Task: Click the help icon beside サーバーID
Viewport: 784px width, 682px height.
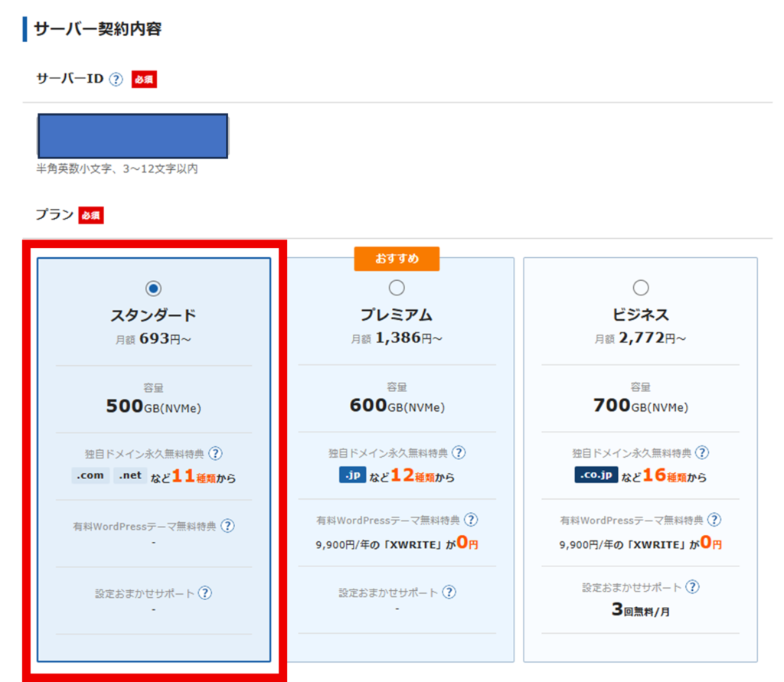Action: pyautogui.click(x=116, y=80)
